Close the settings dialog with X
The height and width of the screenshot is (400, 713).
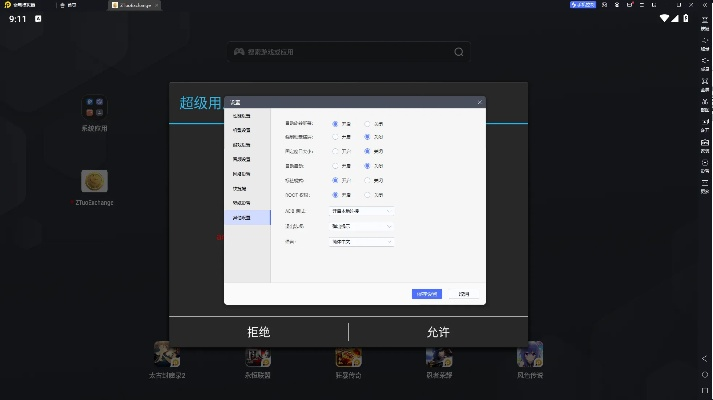(479, 102)
